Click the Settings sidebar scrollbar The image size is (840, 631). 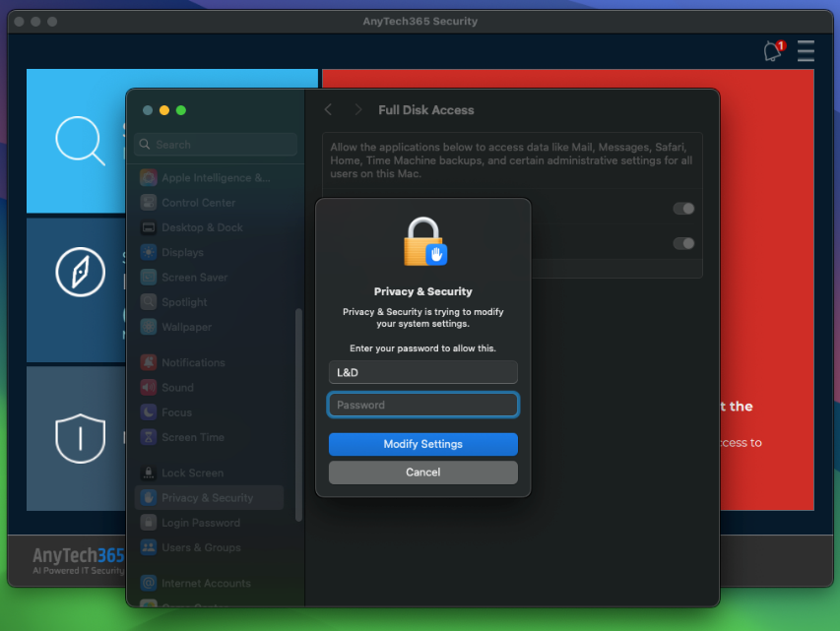click(x=298, y=415)
